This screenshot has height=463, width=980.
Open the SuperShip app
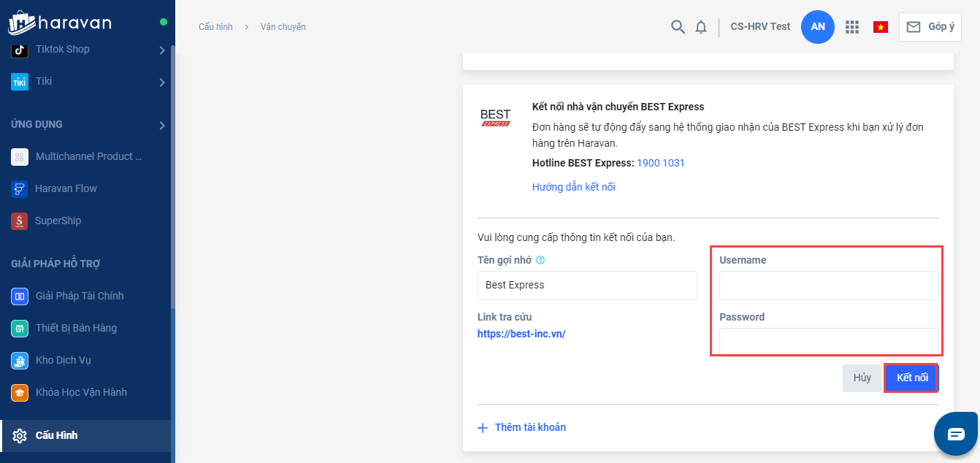point(58,221)
